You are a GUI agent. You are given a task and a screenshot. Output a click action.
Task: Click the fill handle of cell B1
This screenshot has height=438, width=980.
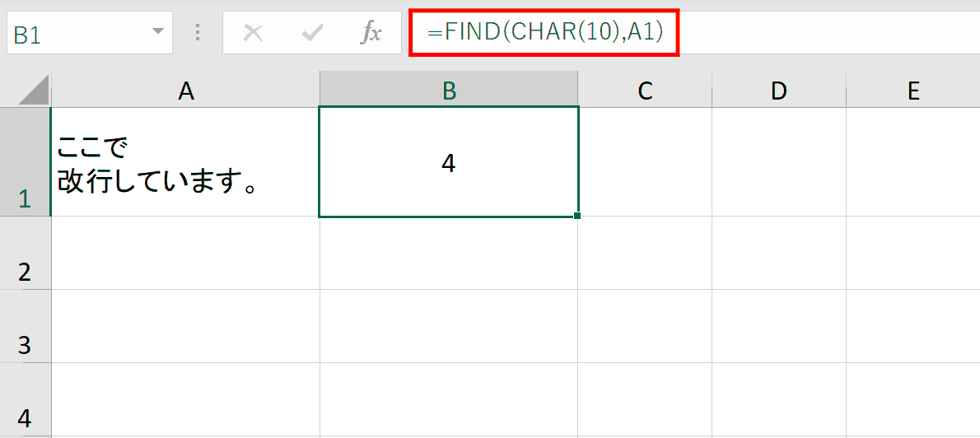(576, 216)
